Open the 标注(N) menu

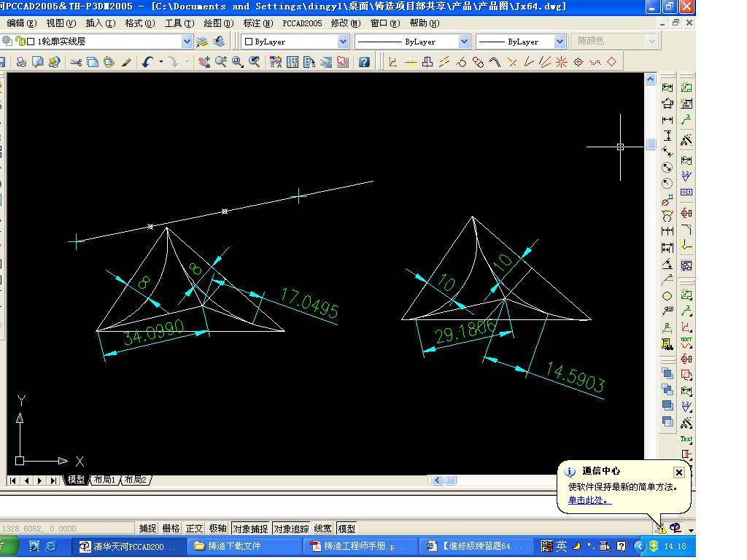(258, 23)
